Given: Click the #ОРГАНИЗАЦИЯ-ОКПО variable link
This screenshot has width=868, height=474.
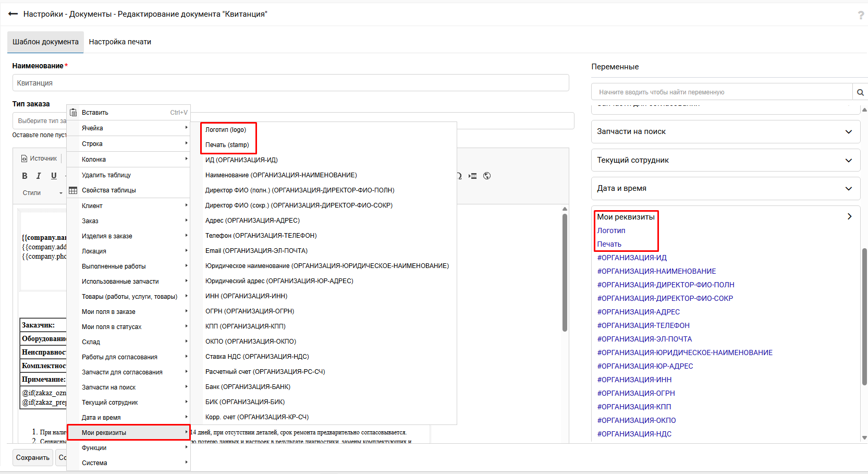Looking at the screenshot, I should [636, 420].
